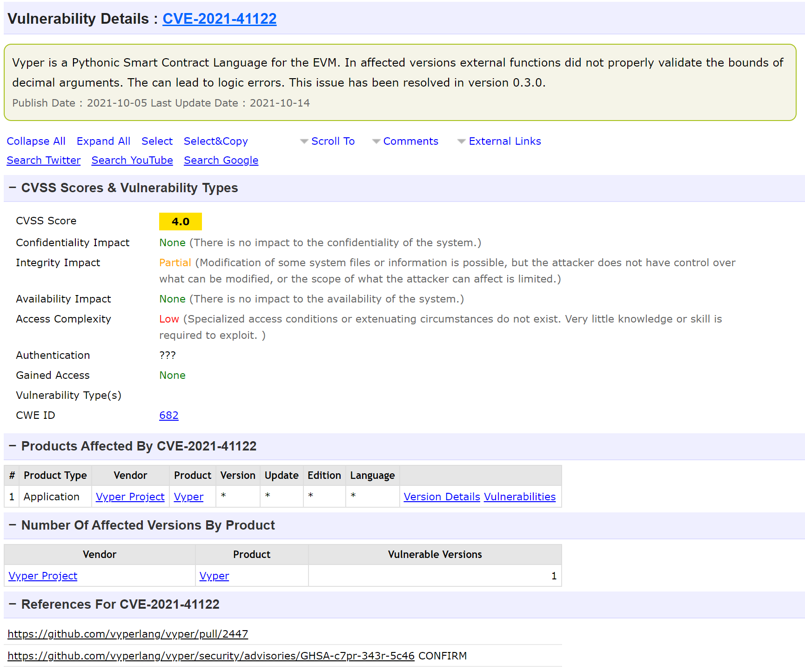Click the Vyper description summary text

(398, 73)
